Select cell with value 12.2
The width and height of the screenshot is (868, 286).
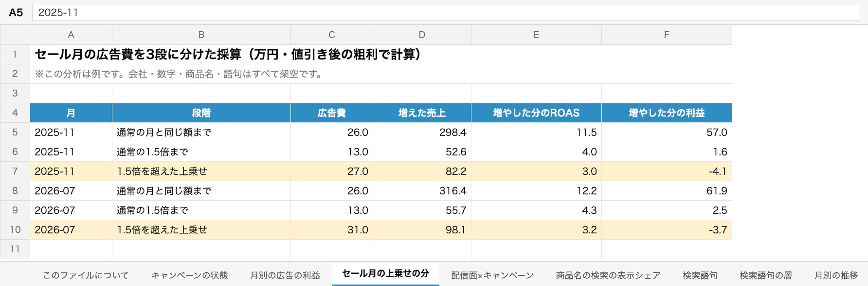[536, 191]
